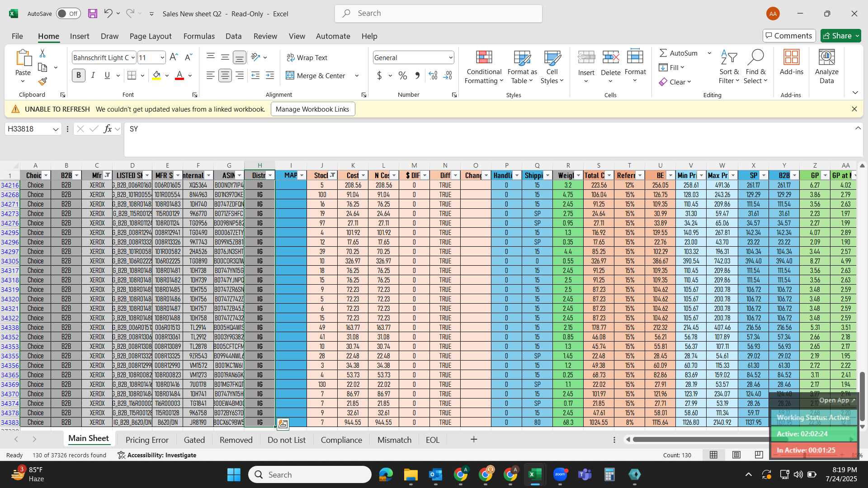Open Microsoft Teams in taskbar
The width and height of the screenshot is (868, 488).
pos(585,474)
